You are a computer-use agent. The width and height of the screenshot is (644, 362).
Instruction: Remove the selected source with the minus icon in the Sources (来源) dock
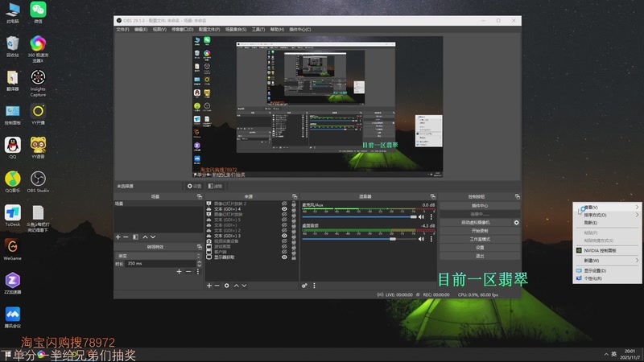[217, 286]
